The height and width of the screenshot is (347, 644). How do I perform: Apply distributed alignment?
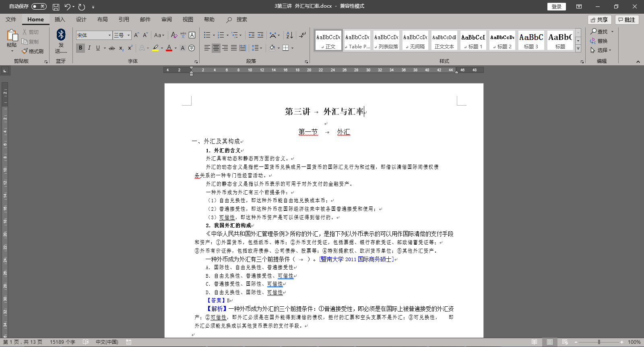click(x=243, y=48)
